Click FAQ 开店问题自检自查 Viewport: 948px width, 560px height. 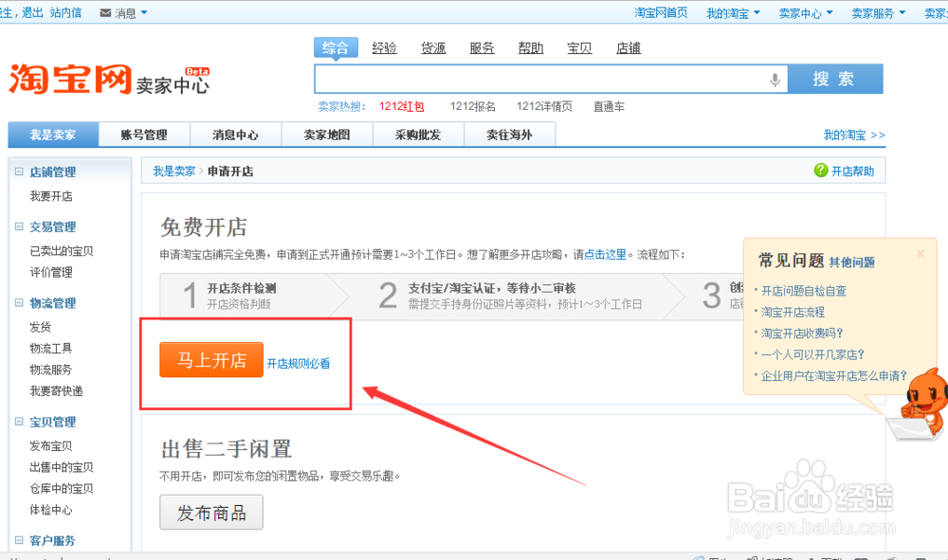[x=804, y=291]
